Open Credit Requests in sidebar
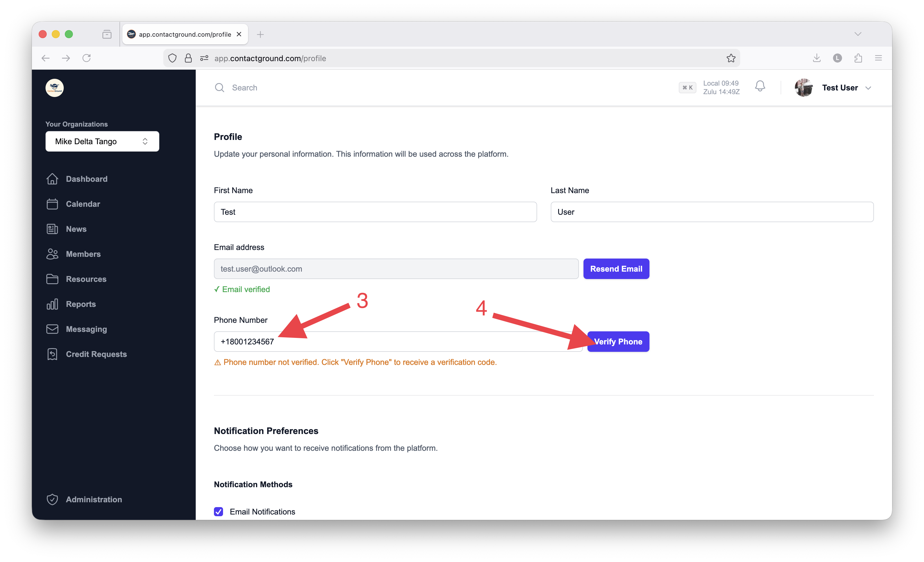 point(96,354)
